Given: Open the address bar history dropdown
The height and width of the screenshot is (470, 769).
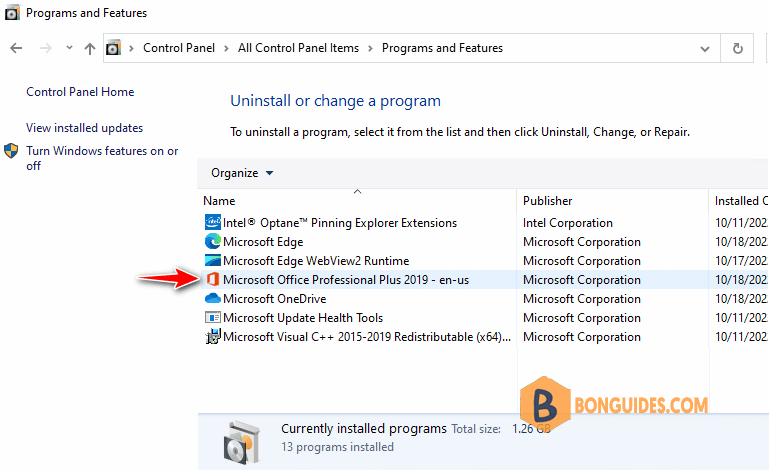Looking at the screenshot, I should tap(705, 49).
